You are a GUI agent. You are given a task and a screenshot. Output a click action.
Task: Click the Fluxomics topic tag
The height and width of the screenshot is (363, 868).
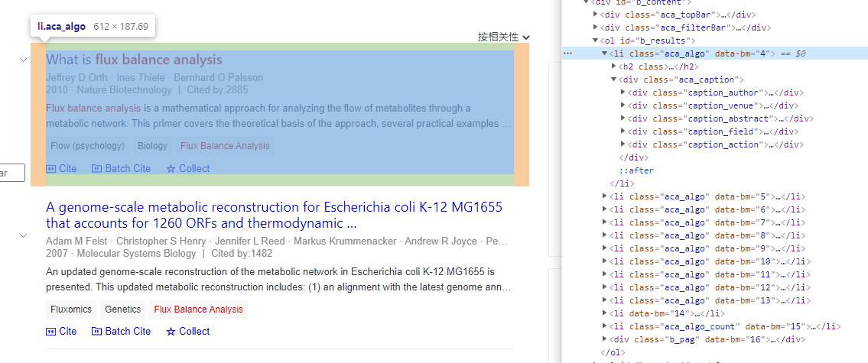71,310
